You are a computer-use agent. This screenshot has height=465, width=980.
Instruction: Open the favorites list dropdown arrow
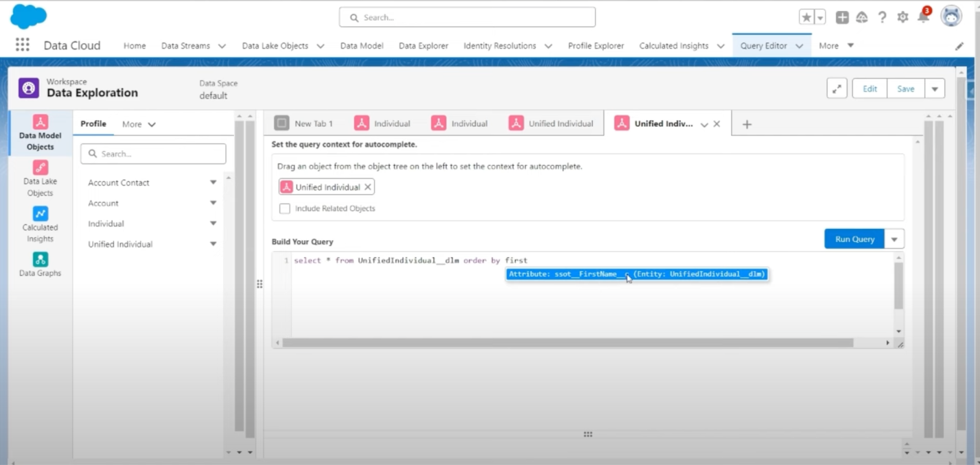pyautogui.click(x=820, y=17)
